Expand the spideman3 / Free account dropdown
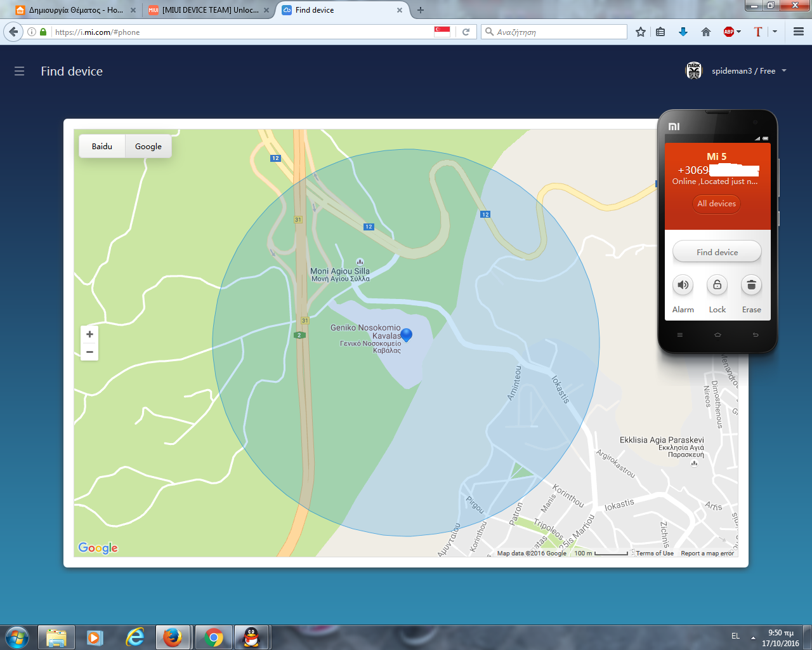 pos(784,71)
